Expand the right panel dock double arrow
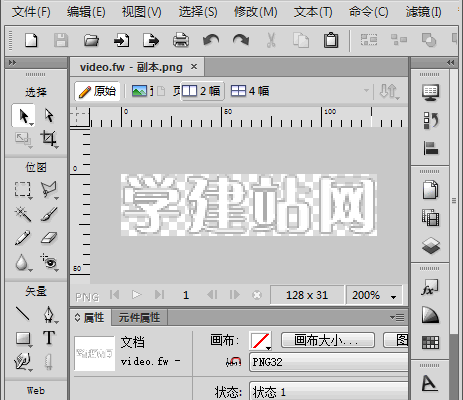The height and width of the screenshot is (400, 463). click(x=450, y=62)
